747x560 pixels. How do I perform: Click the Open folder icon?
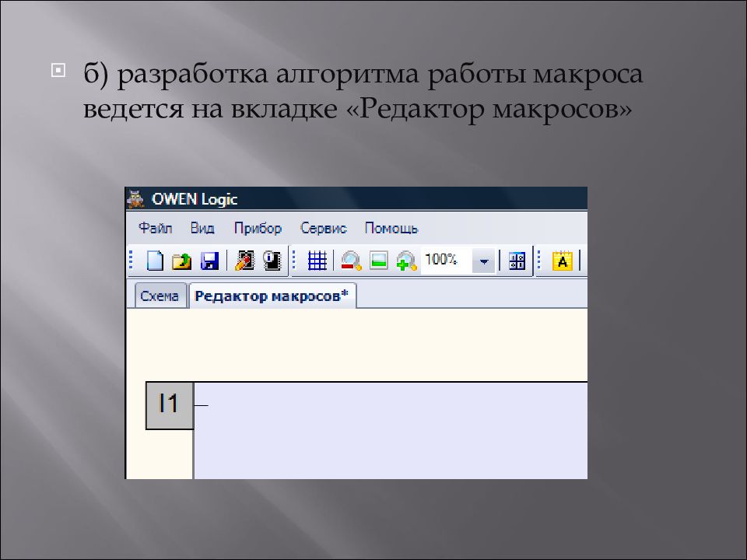tap(181, 261)
